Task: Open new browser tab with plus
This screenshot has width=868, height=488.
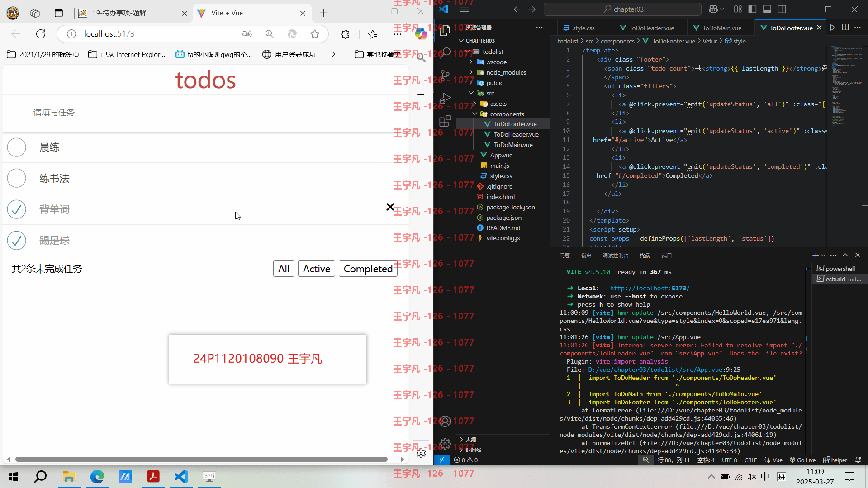Action: [x=323, y=13]
